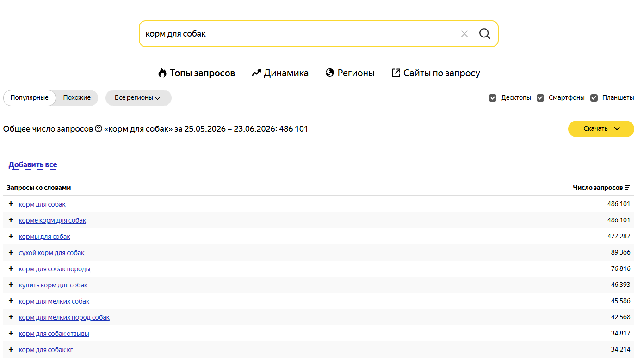Screen dimensions: 644x359
Task: Add query 'купить корм для собак' with plus
Action: coord(11,285)
